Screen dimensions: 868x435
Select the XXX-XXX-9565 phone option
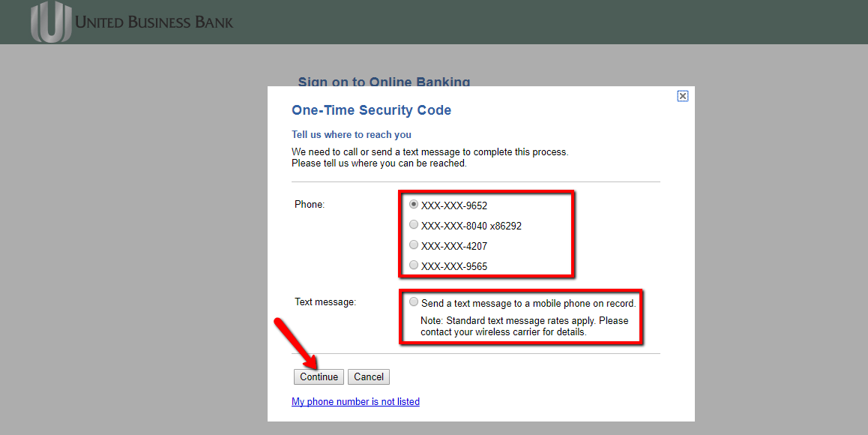pyautogui.click(x=414, y=264)
